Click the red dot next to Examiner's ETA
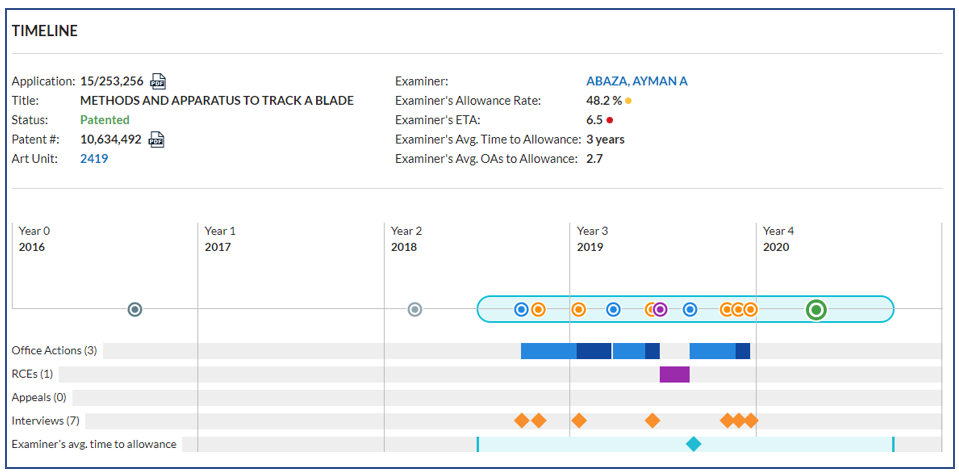 [610, 120]
